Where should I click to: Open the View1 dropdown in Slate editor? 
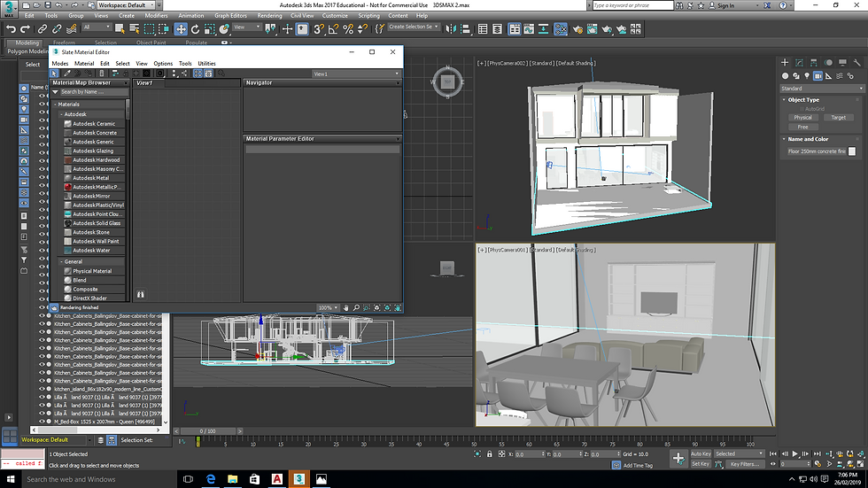coord(356,74)
